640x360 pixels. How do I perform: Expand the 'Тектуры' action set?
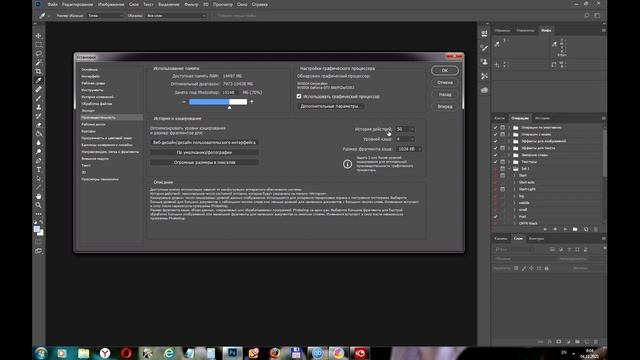click(509, 162)
